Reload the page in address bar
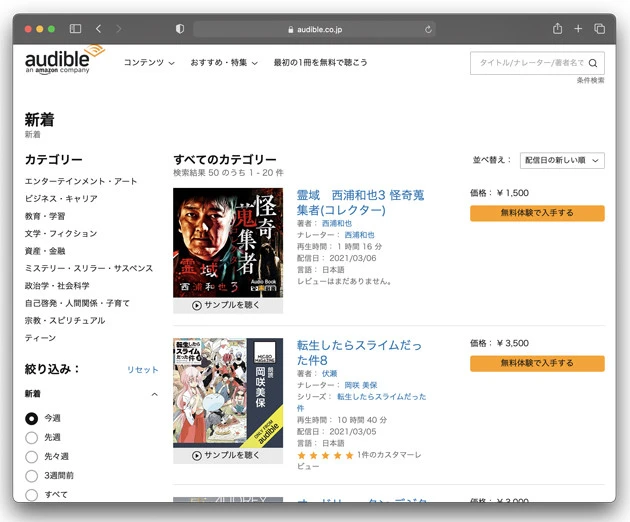Viewport: 630px width, 522px height. [429, 29]
